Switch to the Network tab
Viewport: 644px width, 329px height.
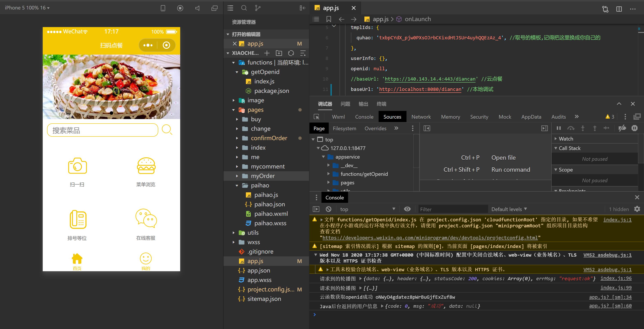click(x=421, y=117)
